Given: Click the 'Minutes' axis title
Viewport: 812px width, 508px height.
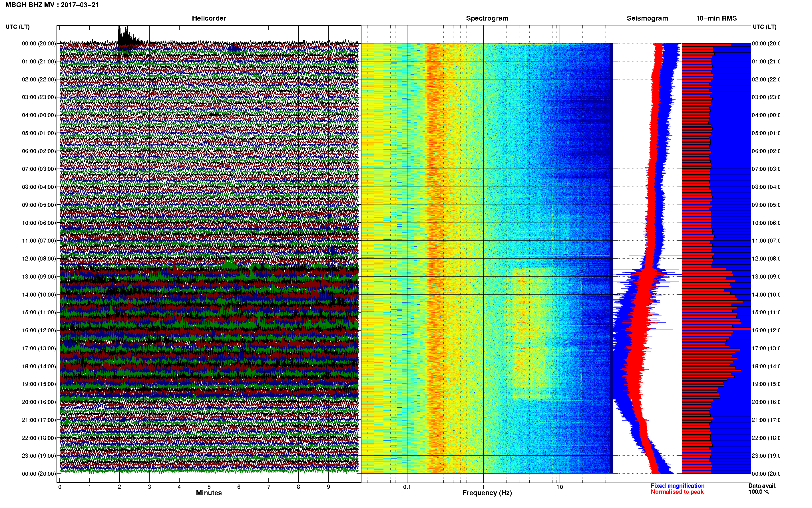Looking at the screenshot, I should tap(209, 493).
